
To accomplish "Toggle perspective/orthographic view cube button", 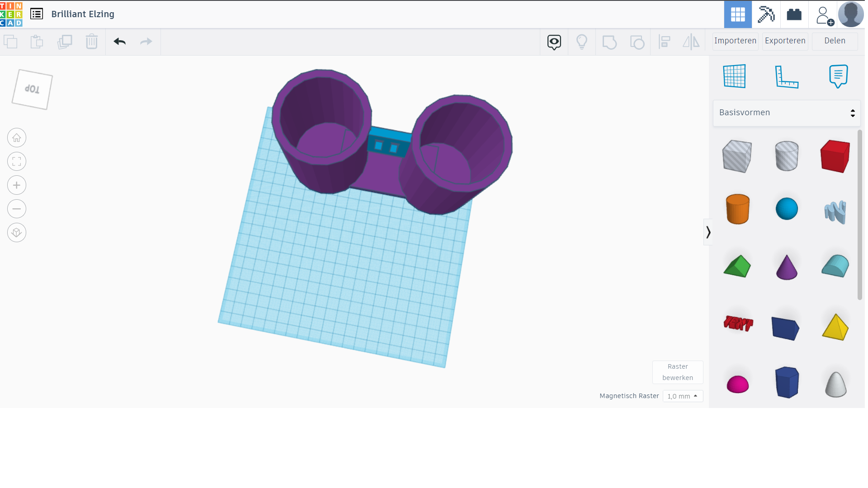I will [17, 233].
